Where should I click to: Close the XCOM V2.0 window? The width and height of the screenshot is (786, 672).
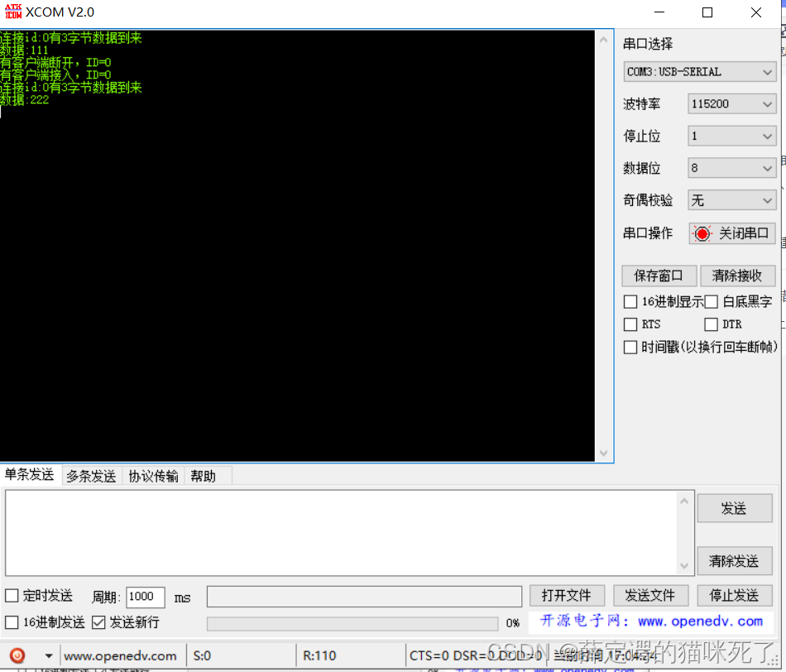tap(756, 12)
